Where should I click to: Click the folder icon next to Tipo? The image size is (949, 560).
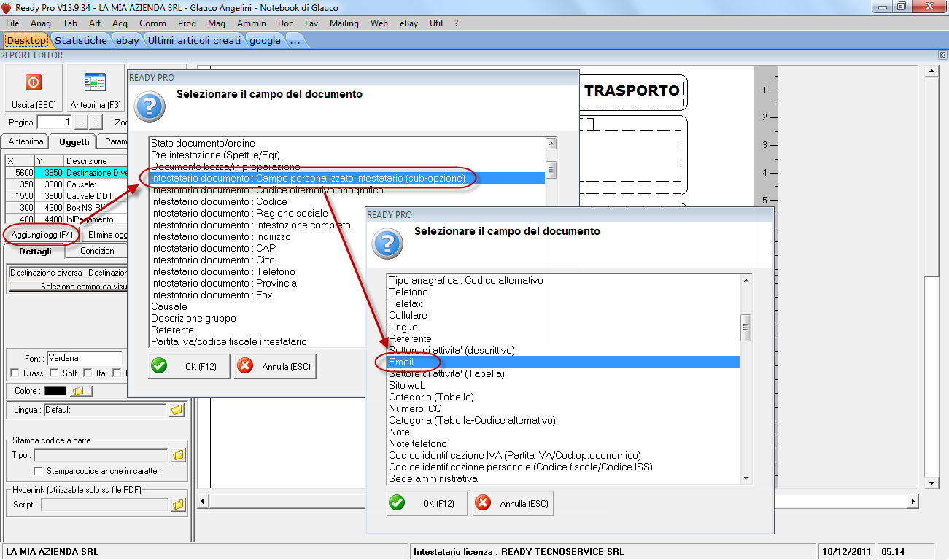179,455
